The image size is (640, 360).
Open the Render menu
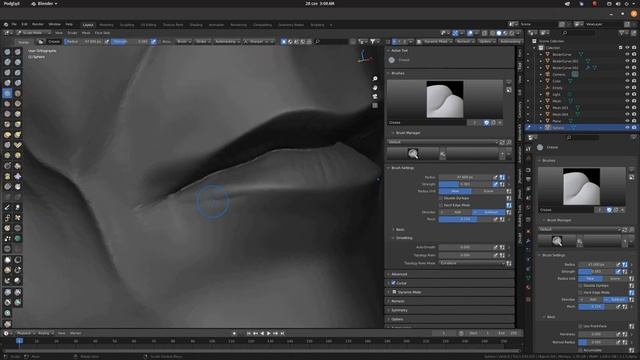[38, 24]
